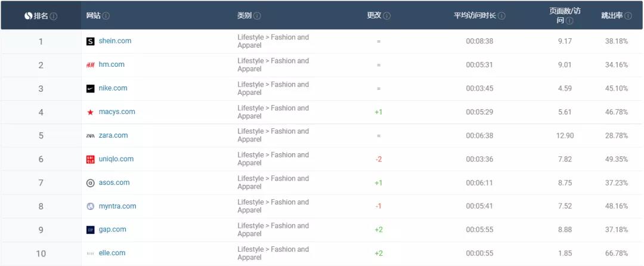Click visit duration 00:05:31

(479, 65)
